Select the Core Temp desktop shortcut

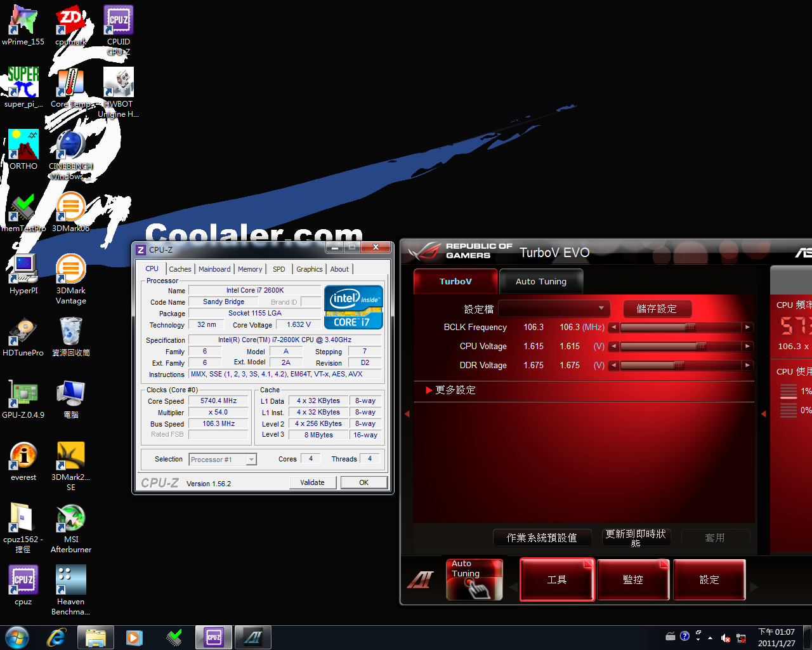click(x=71, y=88)
